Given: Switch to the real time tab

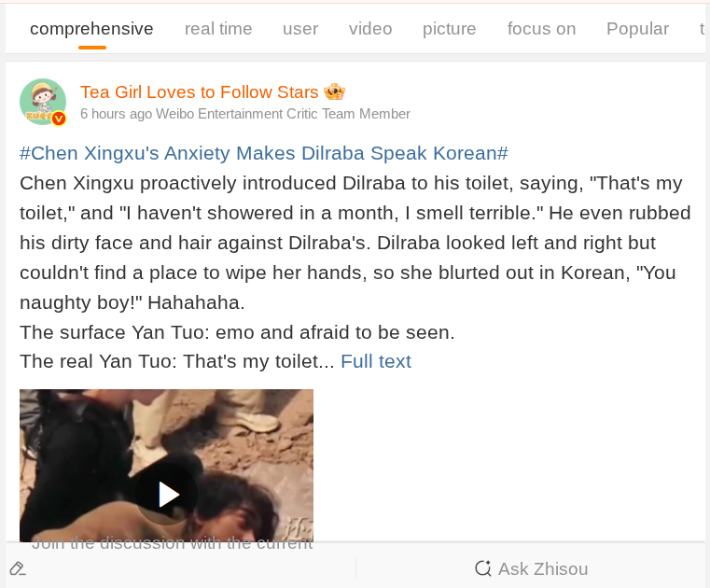Looking at the screenshot, I should (218, 29).
